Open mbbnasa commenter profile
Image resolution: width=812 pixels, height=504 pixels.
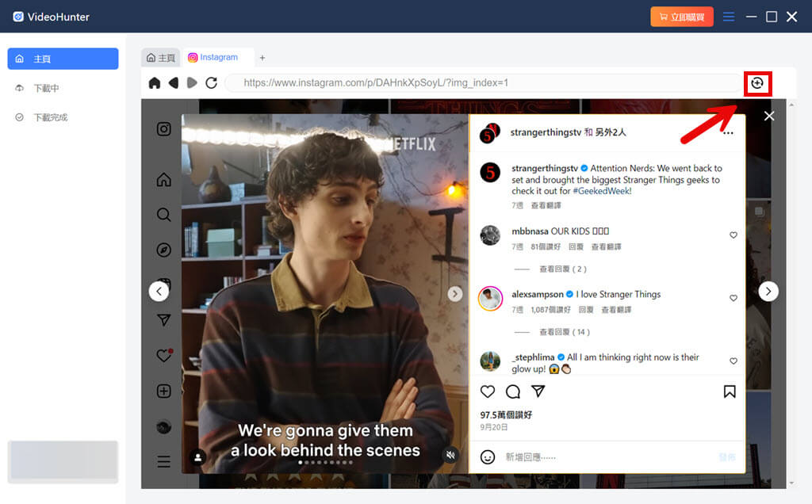click(530, 231)
